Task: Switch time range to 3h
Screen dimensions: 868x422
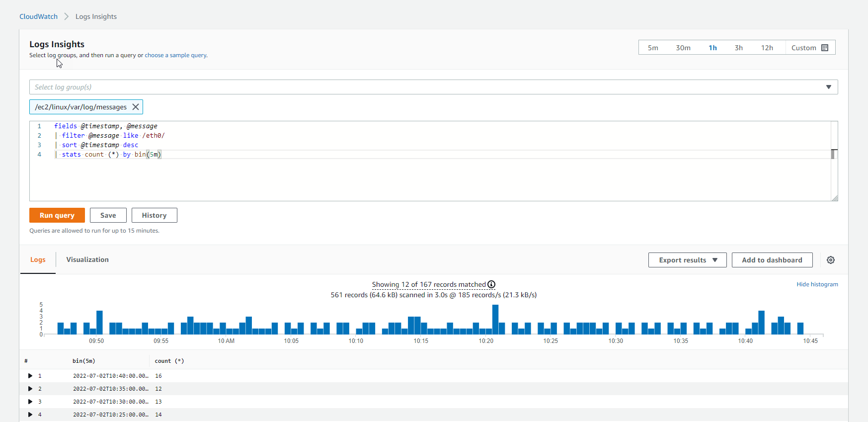Action: pos(738,48)
